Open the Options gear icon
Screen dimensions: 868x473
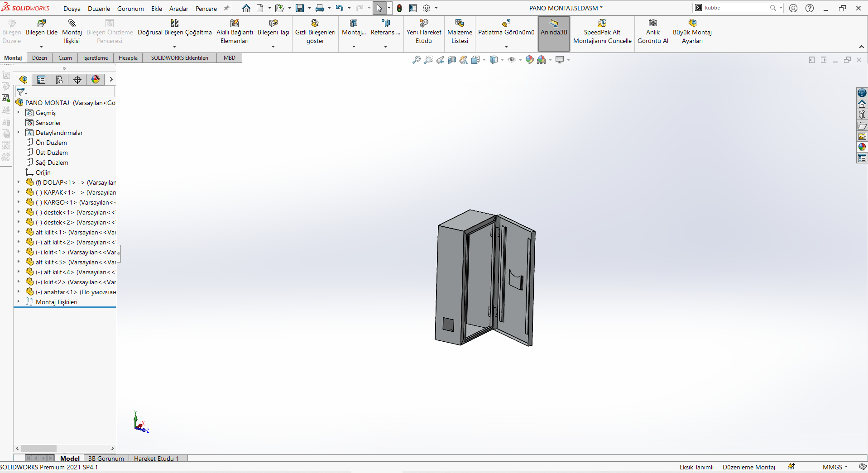point(427,8)
